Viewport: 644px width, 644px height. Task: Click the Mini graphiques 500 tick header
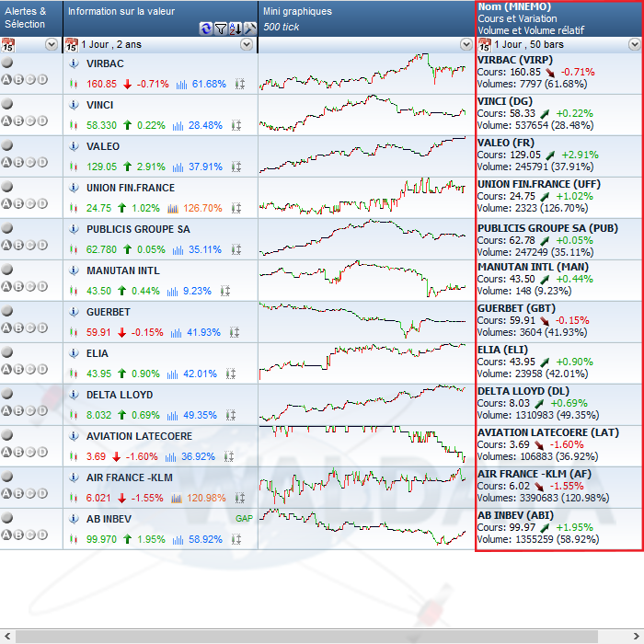click(x=366, y=18)
